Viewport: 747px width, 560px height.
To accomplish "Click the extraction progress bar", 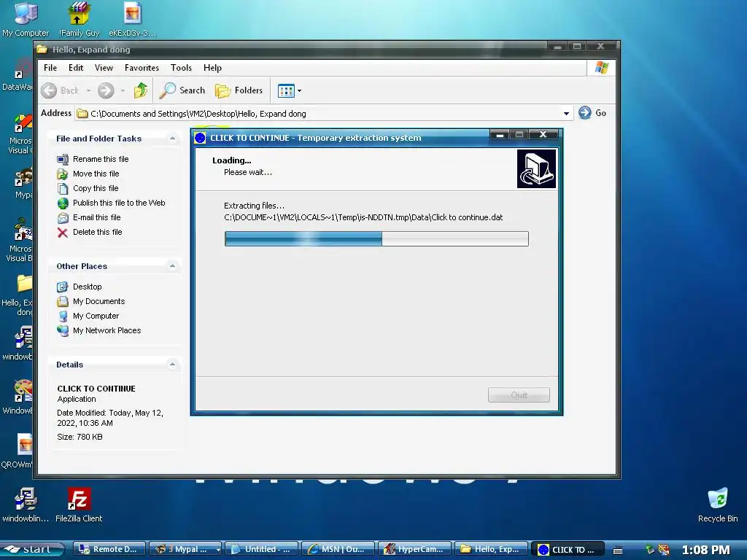I will click(376, 238).
